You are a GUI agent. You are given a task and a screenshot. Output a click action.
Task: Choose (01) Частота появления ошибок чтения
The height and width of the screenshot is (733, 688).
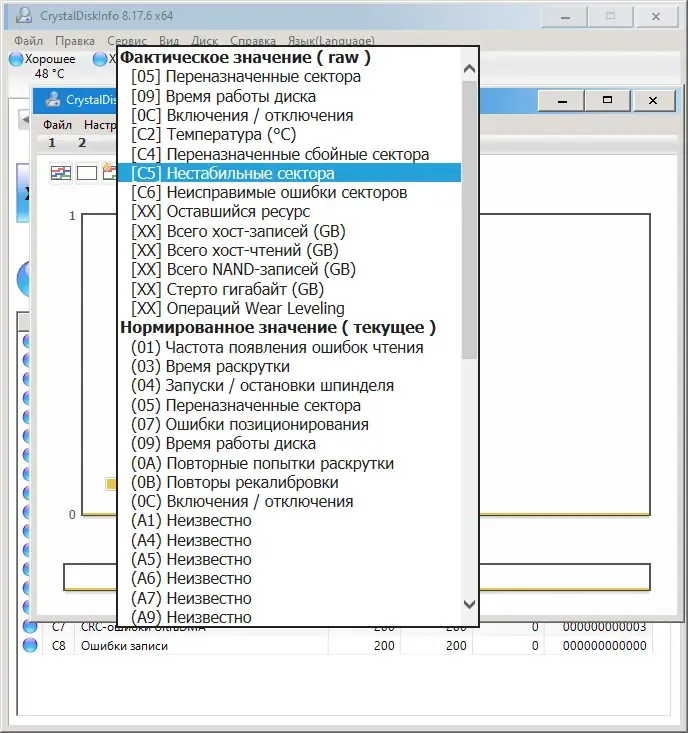click(x=289, y=347)
